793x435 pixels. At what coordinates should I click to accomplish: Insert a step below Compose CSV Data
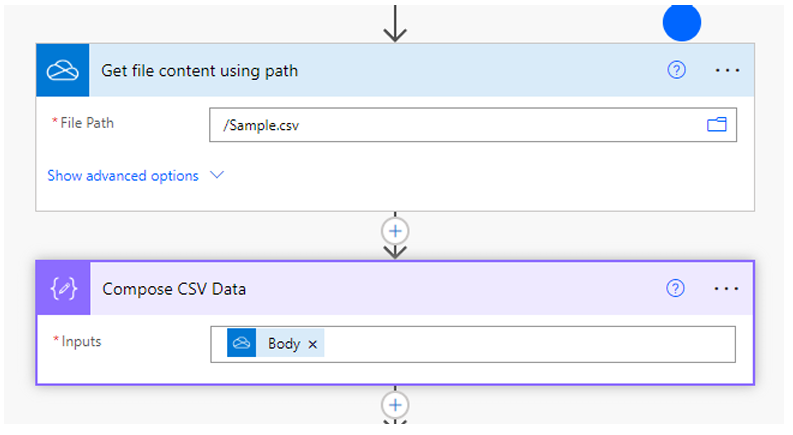tap(395, 405)
